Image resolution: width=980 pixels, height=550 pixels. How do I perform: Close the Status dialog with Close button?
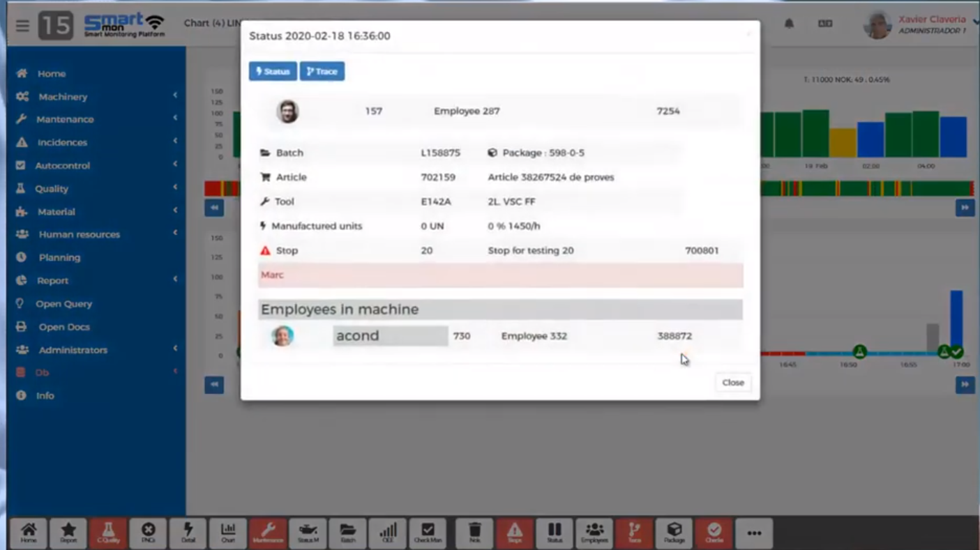732,383
